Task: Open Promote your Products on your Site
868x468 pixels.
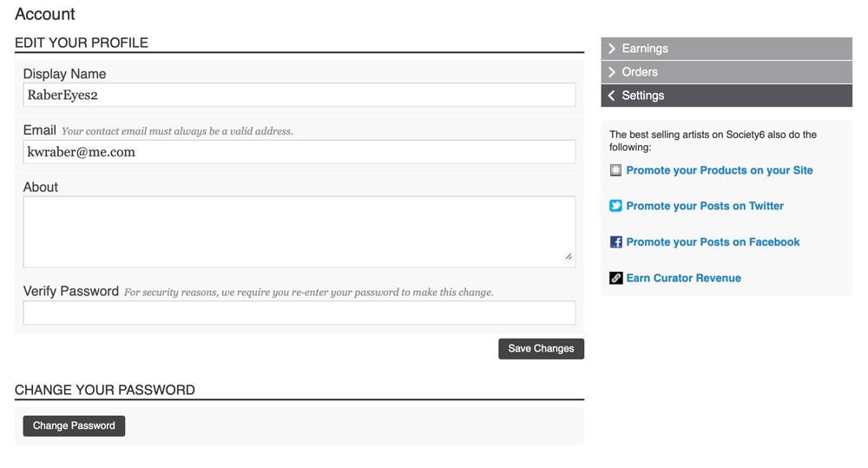Action: 719,170
